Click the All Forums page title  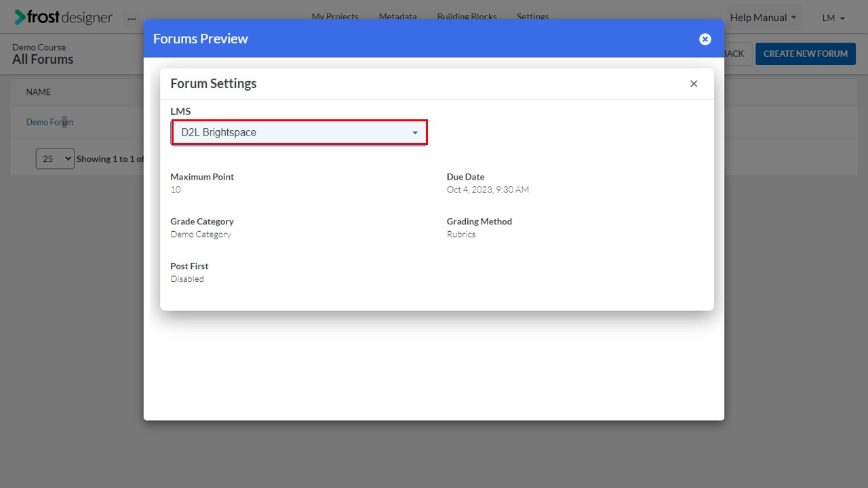(x=43, y=60)
